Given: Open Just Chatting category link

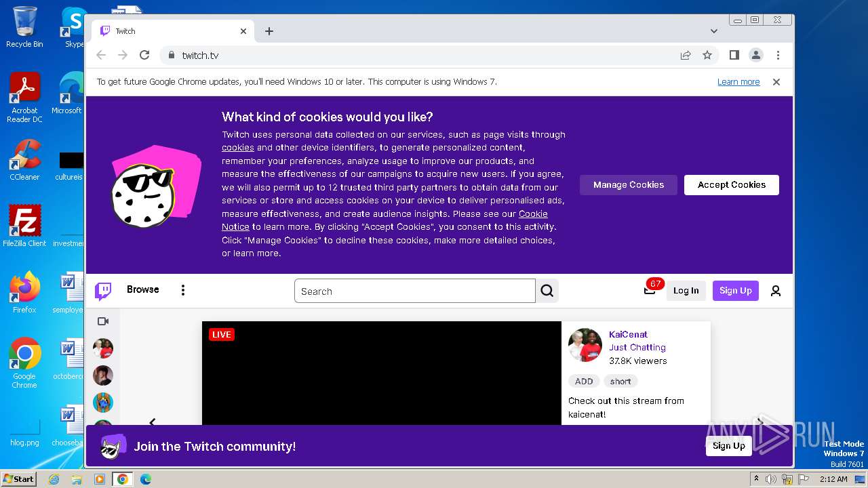Looking at the screenshot, I should (637, 347).
